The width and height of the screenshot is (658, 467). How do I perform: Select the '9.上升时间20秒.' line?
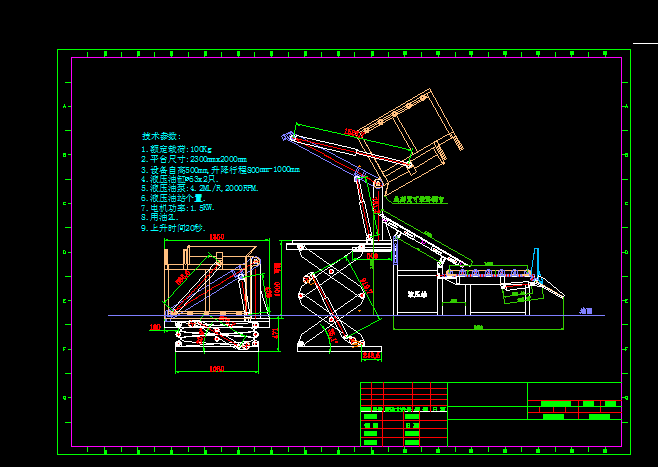pos(173,228)
